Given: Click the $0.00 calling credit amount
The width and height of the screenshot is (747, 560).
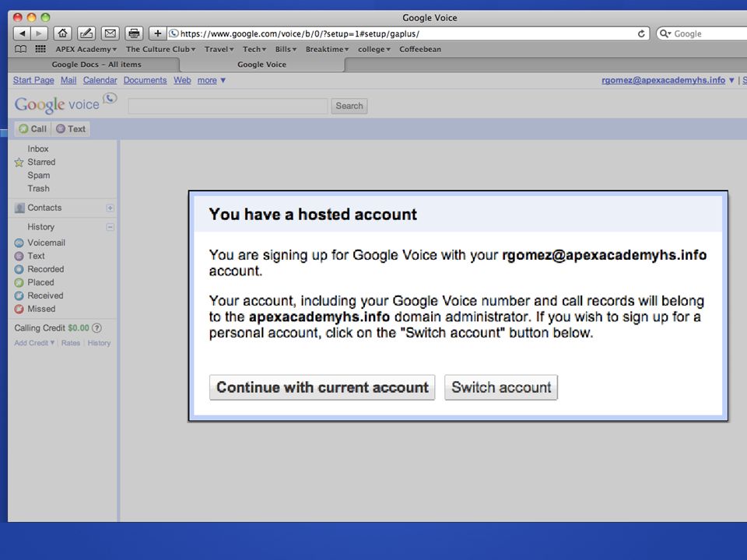Looking at the screenshot, I should click(x=79, y=328).
